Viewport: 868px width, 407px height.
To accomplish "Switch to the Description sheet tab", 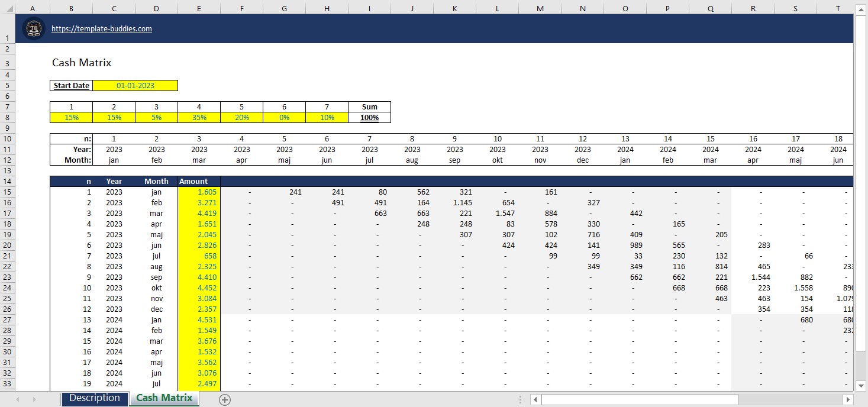I will [x=94, y=398].
